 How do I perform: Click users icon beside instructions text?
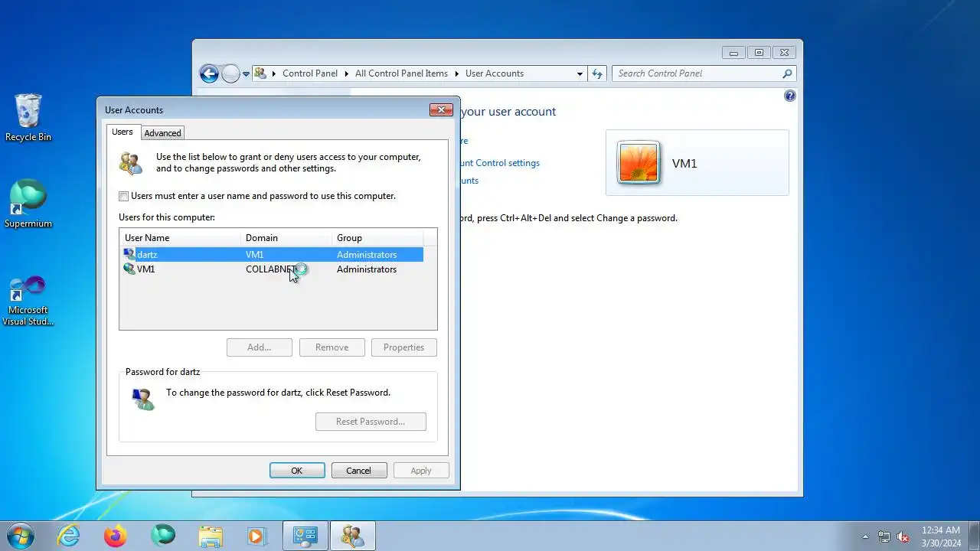[131, 163]
